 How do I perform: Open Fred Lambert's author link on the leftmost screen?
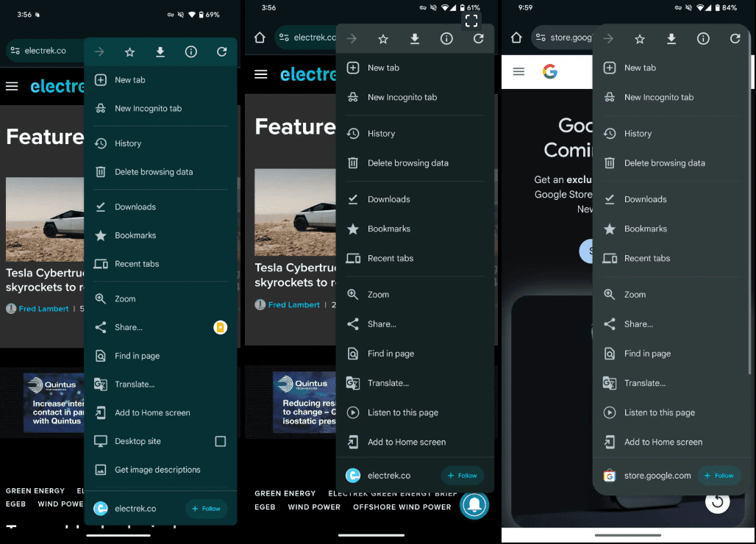click(43, 309)
